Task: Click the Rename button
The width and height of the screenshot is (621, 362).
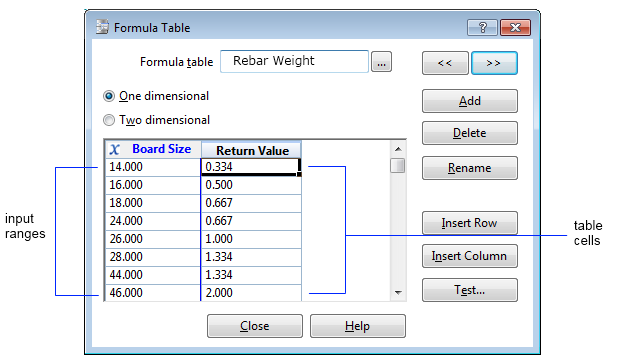Action: point(470,168)
